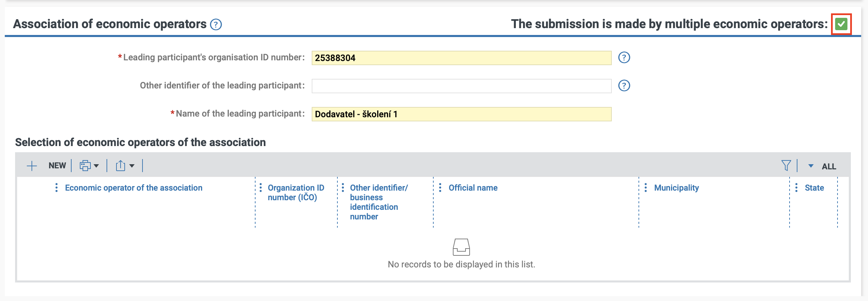
Task: Open column menu dots for Municipality
Action: point(646,188)
